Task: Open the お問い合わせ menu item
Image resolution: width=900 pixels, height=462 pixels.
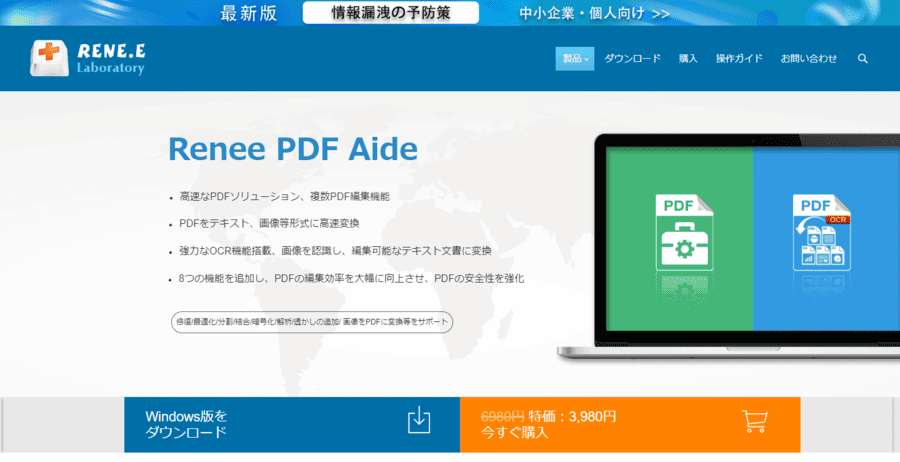Action: tap(808, 59)
